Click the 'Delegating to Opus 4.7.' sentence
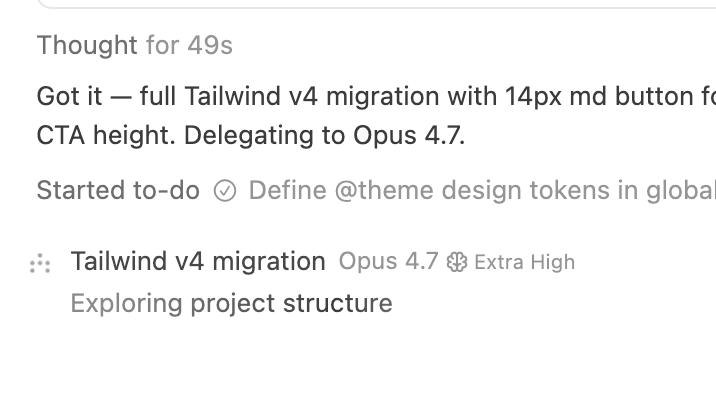This screenshot has height=420, width=716. (x=325, y=135)
